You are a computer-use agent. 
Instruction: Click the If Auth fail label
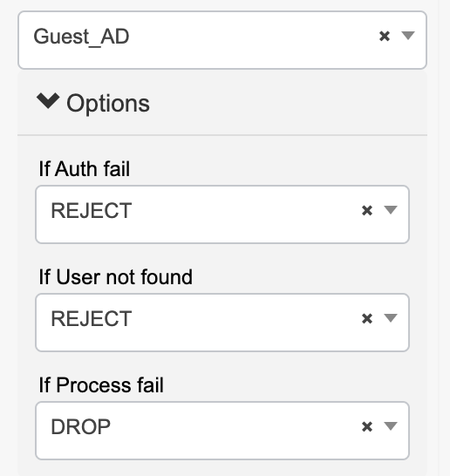pyautogui.click(x=85, y=169)
